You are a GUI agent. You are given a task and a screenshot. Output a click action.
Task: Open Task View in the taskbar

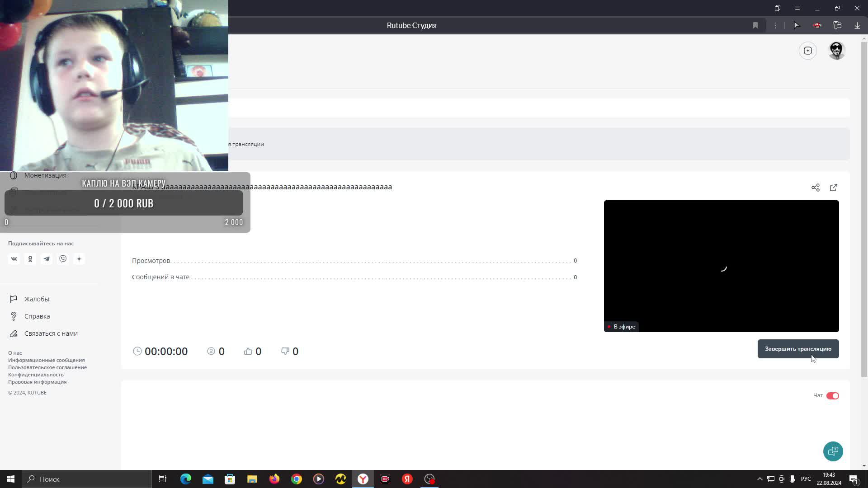click(x=163, y=479)
